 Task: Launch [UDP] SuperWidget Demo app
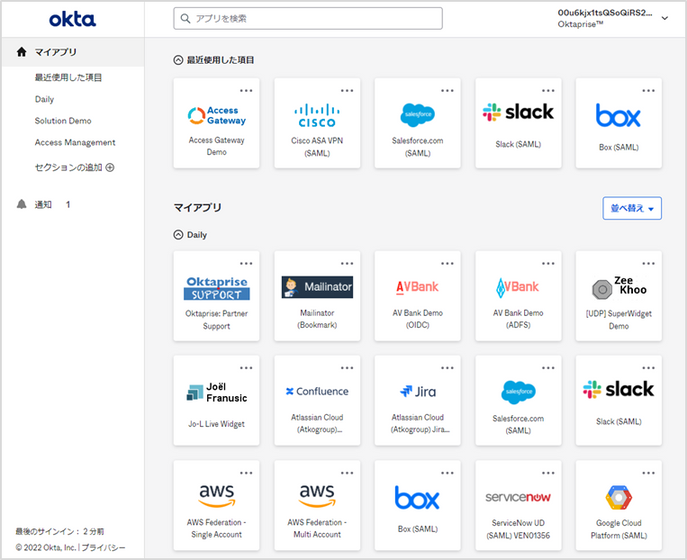(x=619, y=296)
